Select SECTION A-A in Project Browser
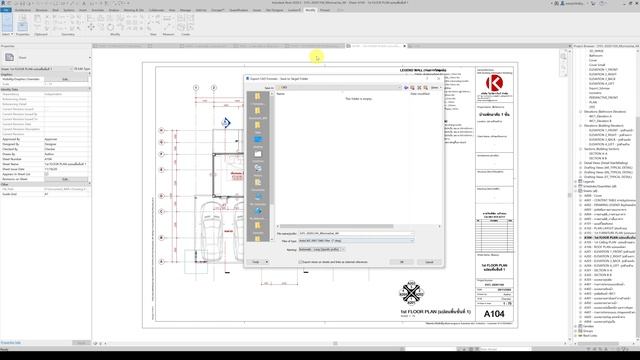 598,153
